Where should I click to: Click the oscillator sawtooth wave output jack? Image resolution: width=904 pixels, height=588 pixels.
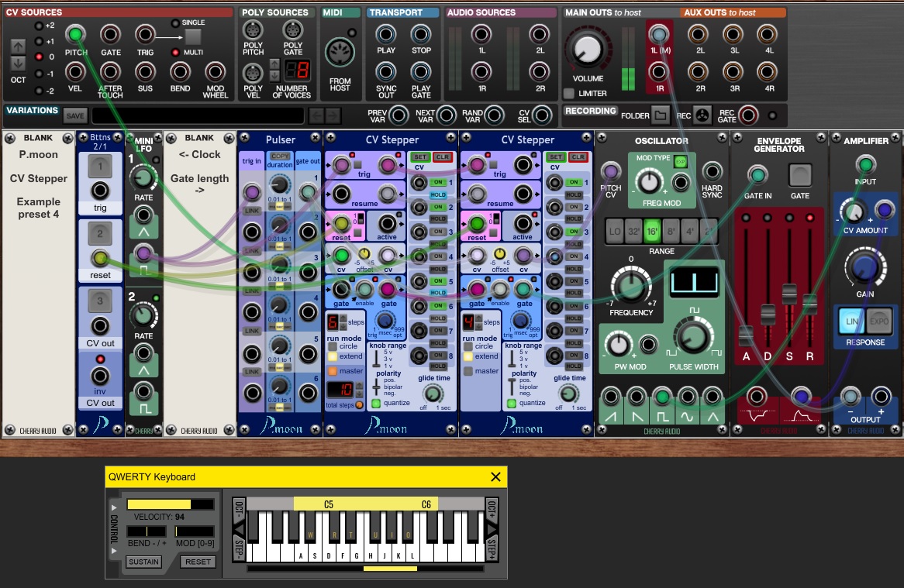pos(611,398)
